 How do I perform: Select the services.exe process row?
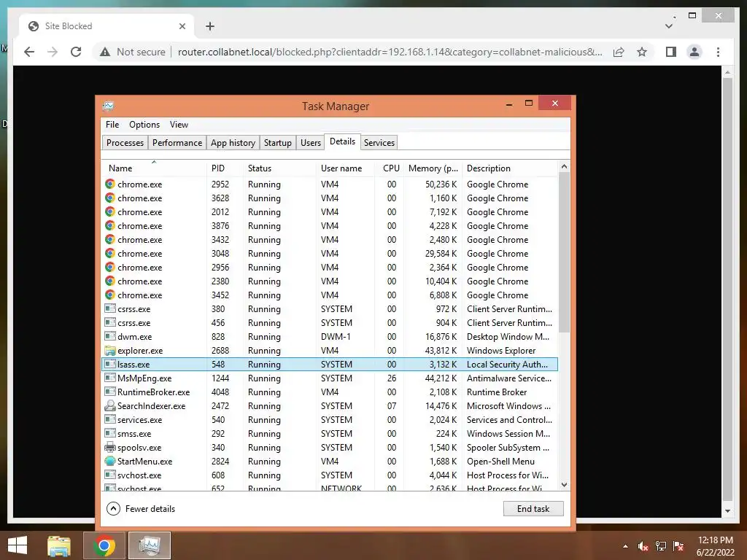[330, 419]
